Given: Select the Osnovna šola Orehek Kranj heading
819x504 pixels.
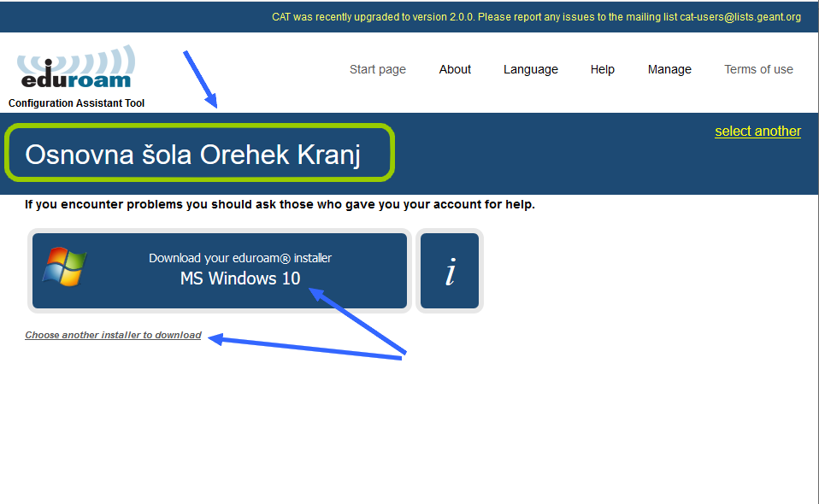Looking at the screenshot, I should click(x=192, y=155).
